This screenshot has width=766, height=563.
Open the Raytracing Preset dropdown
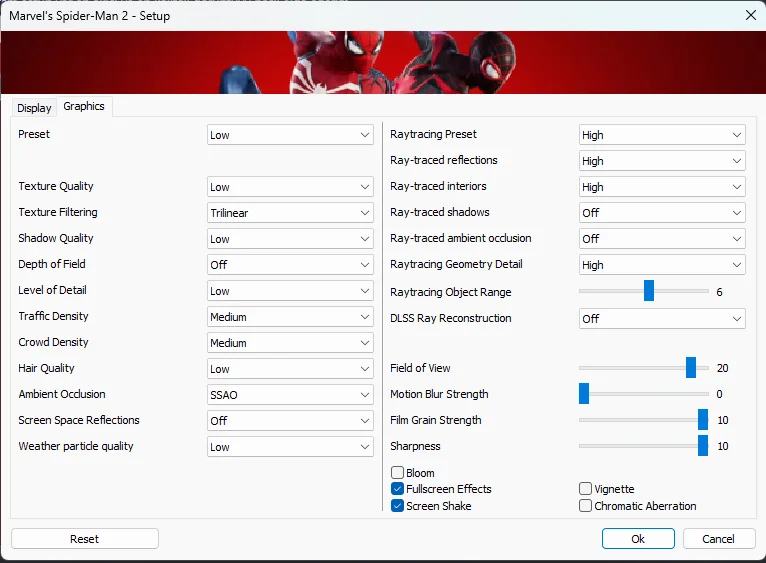[662, 135]
